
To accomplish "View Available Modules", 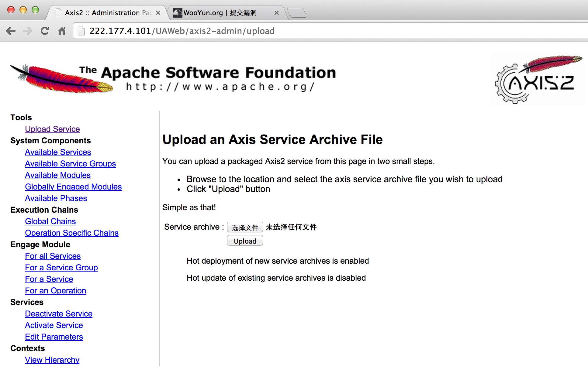I will coord(58,175).
